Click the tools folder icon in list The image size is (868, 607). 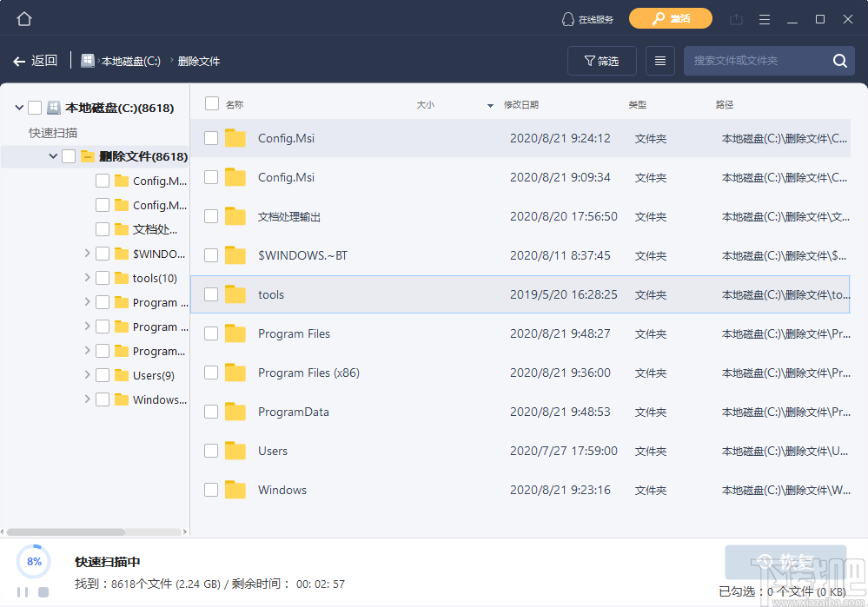235,294
